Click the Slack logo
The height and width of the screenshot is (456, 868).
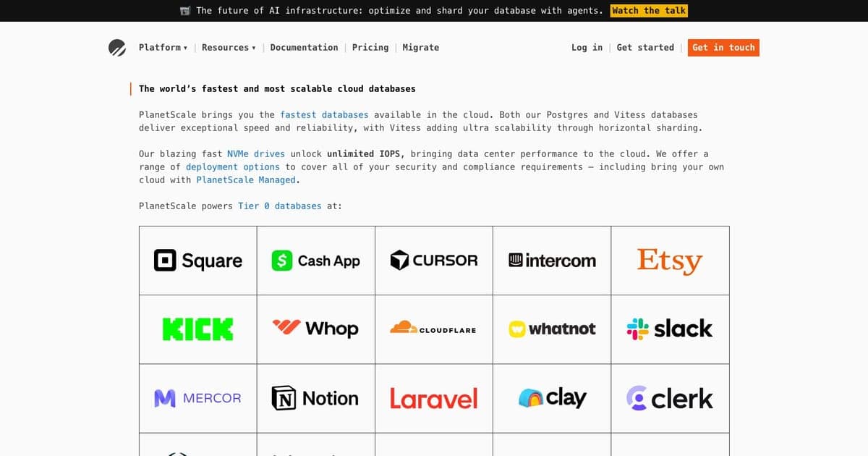tap(670, 329)
